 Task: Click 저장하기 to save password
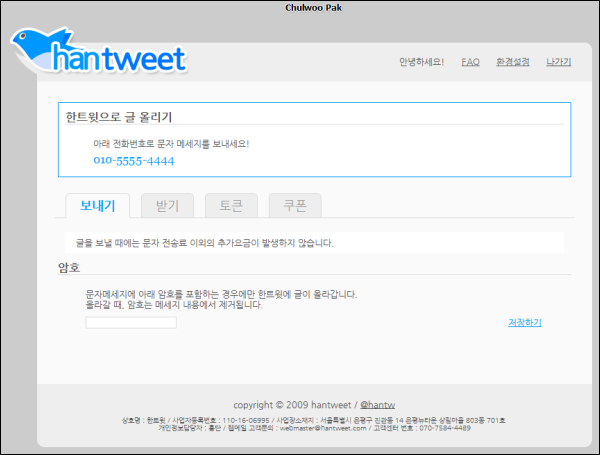[525, 323]
